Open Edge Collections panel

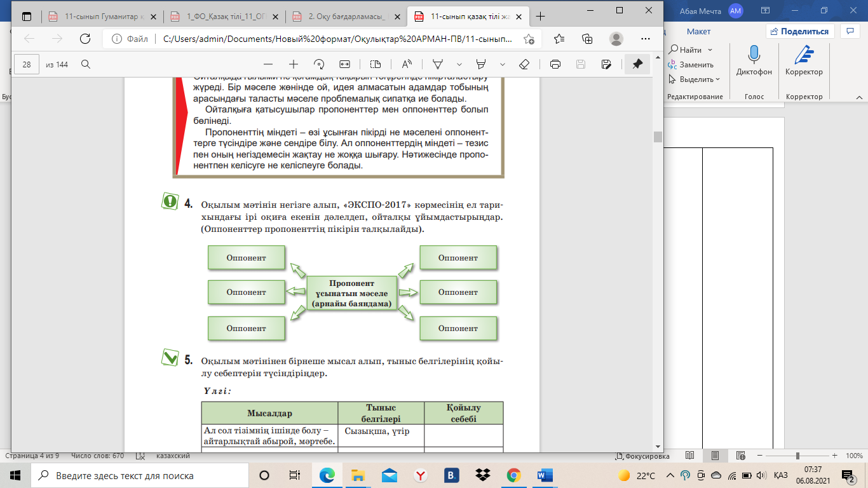pos(587,39)
